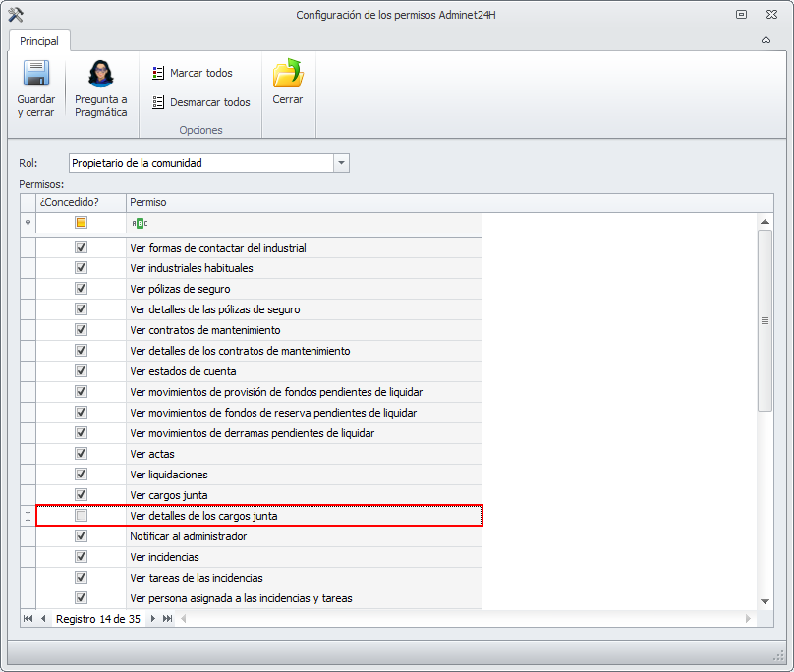Viewport: 794px width, 672px height.
Task: Uncheck Ver actas checkbox
Action: tap(81, 454)
